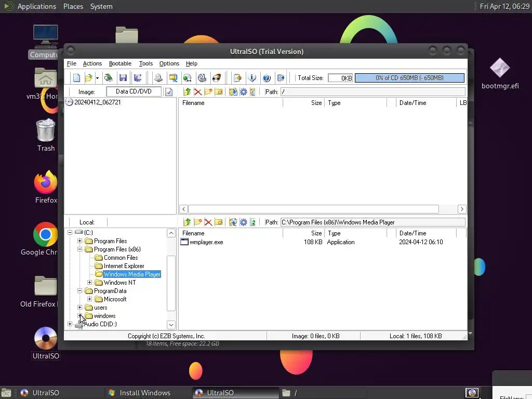Click the red X delete icon in image toolbar
The width and height of the screenshot is (532, 399).
(198, 92)
